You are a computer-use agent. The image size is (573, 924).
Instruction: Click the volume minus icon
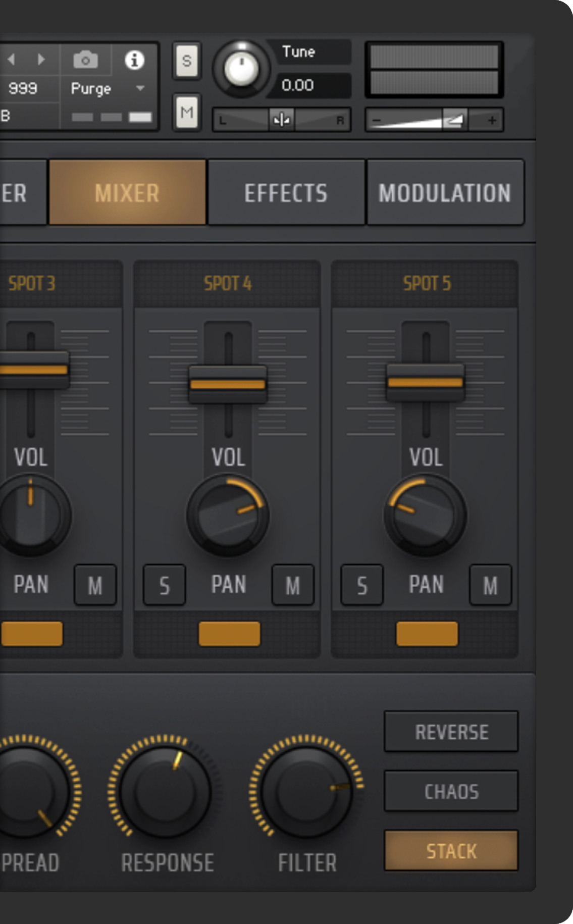(x=377, y=121)
